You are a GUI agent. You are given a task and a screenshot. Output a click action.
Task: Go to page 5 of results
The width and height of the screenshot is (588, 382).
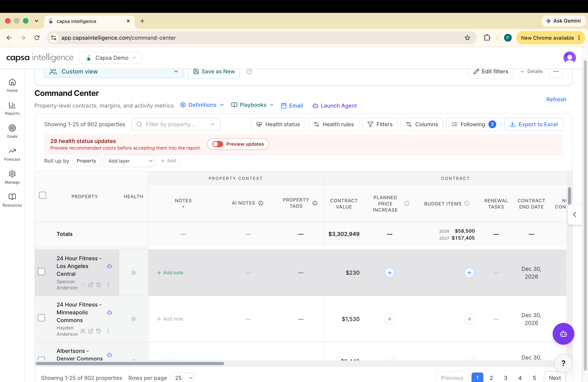pos(534,378)
